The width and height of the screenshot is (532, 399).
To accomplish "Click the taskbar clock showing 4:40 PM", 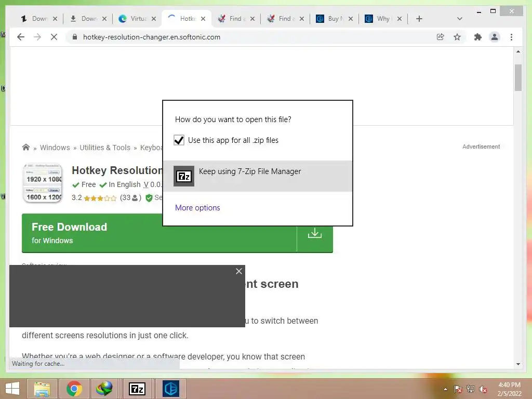I will pos(509,389).
